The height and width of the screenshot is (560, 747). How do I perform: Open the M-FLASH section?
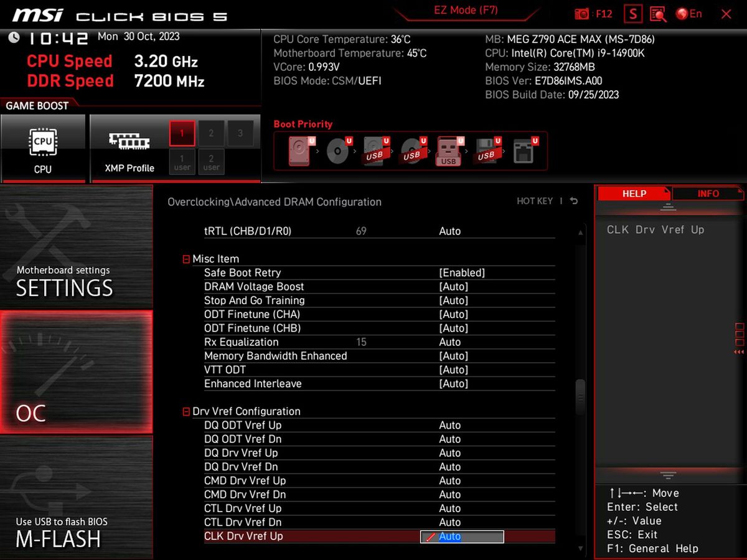point(76,497)
